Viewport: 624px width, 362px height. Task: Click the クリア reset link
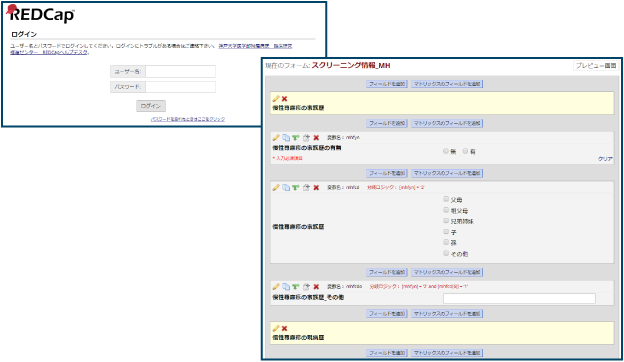[605, 159]
